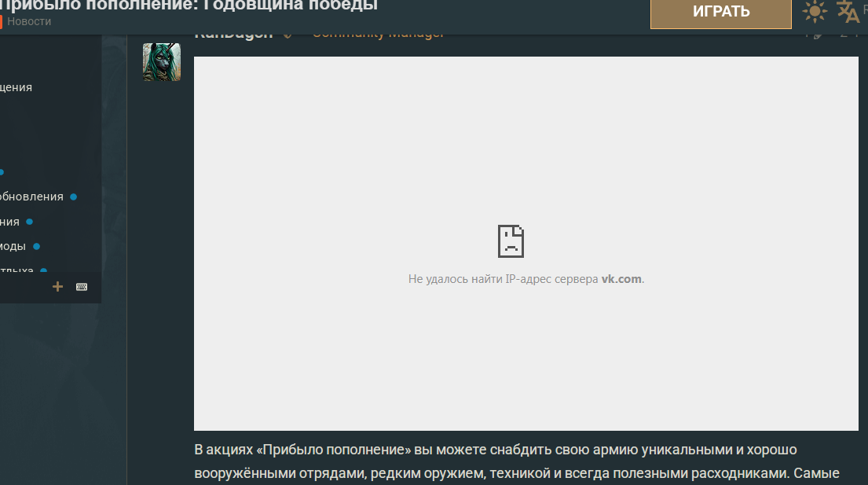Screen dimensions: 868x485
Task: Open the language translation icon
Action: [848, 12]
